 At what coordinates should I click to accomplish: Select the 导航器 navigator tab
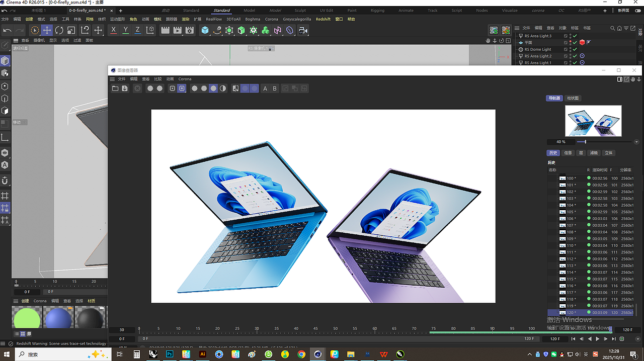point(554,98)
